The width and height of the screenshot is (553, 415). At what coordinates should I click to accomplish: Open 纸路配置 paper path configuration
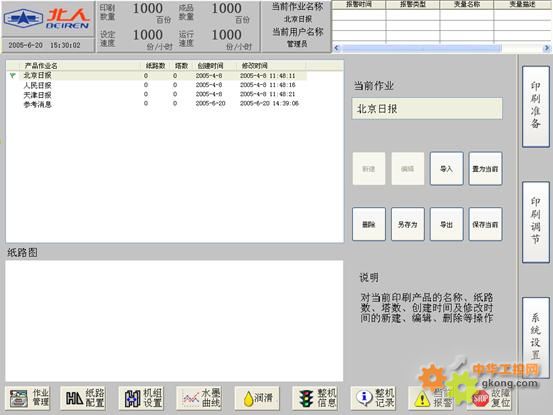pyautogui.click(x=84, y=398)
